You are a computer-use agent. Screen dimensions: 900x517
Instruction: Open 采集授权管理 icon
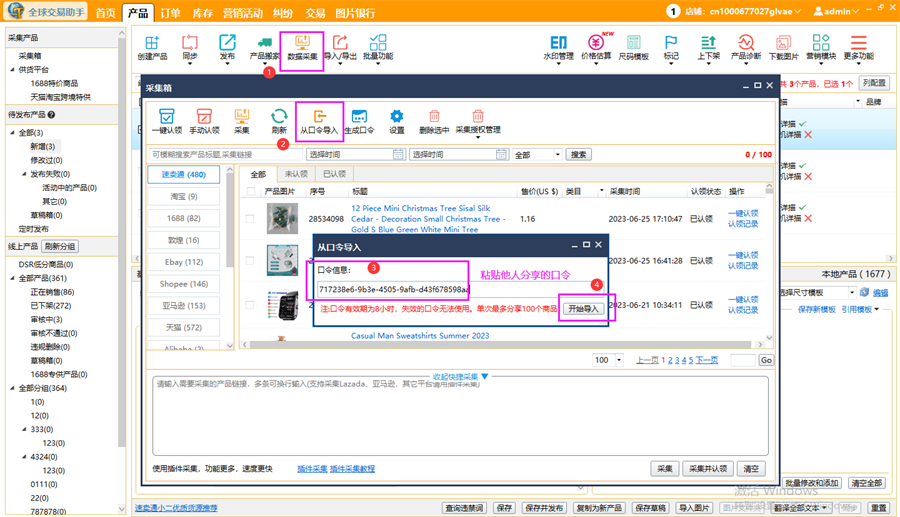tap(478, 121)
